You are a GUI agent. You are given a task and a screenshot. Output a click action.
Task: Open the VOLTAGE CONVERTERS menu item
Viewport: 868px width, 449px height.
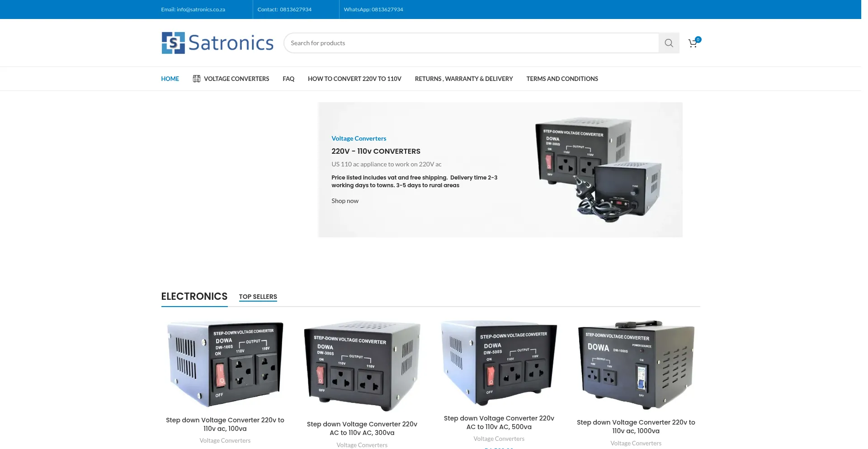[x=236, y=79]
